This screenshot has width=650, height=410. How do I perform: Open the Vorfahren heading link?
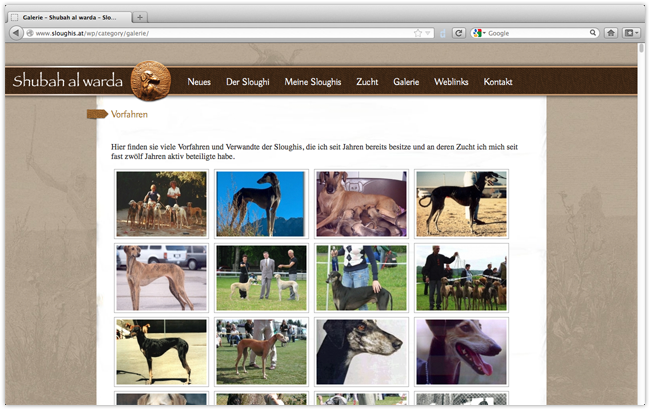129,114
